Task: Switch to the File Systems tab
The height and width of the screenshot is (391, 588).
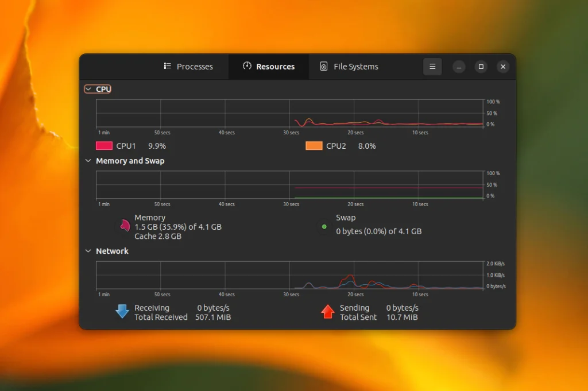Action: (349, 67)
